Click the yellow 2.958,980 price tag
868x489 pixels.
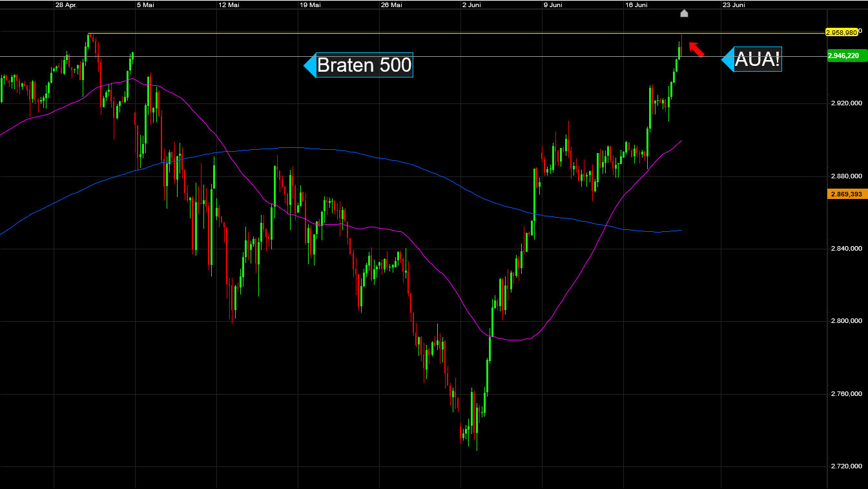tap(842, 32)
